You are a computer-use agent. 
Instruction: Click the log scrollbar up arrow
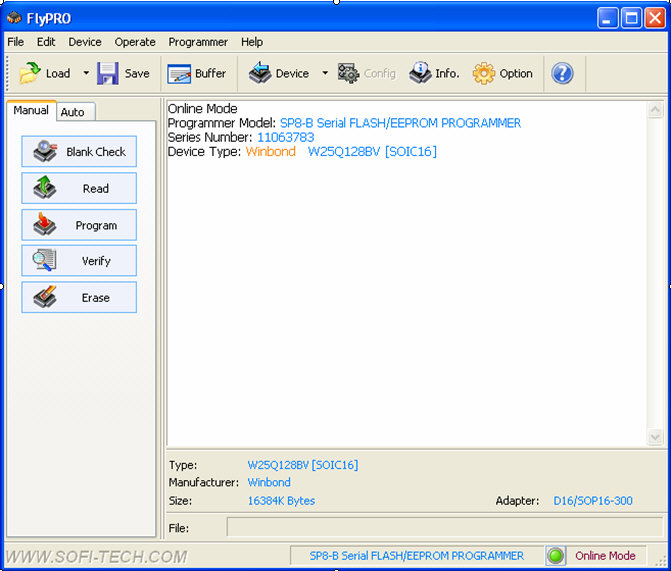[655, 110]
